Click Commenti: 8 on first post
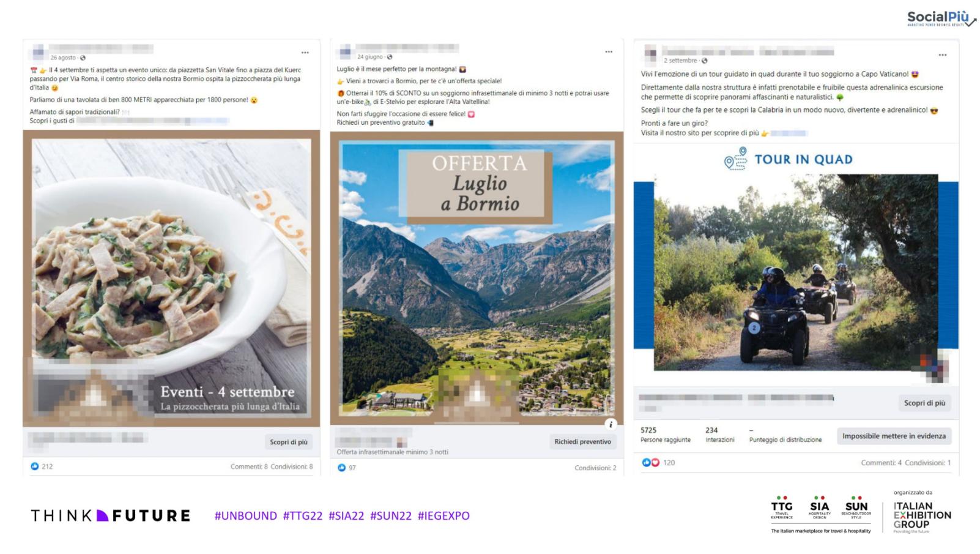The width and height of the screenshot is (980, 554). click(x=249, y=466)
